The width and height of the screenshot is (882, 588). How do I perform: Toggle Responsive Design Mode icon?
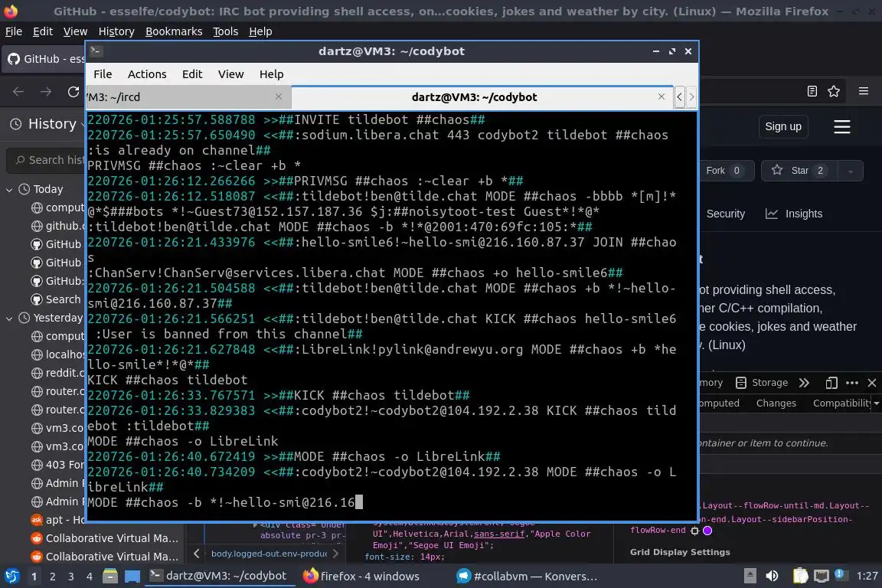pos(831,383)
